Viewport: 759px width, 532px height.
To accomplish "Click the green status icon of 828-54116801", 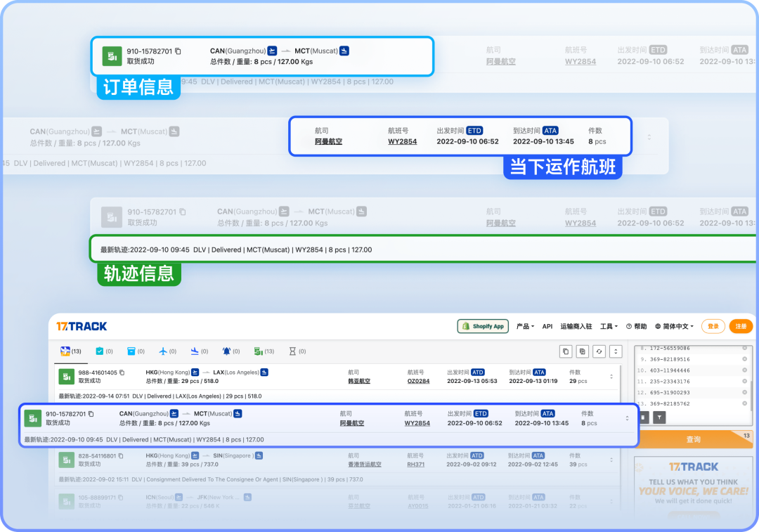I will click(x=66, y=460).
